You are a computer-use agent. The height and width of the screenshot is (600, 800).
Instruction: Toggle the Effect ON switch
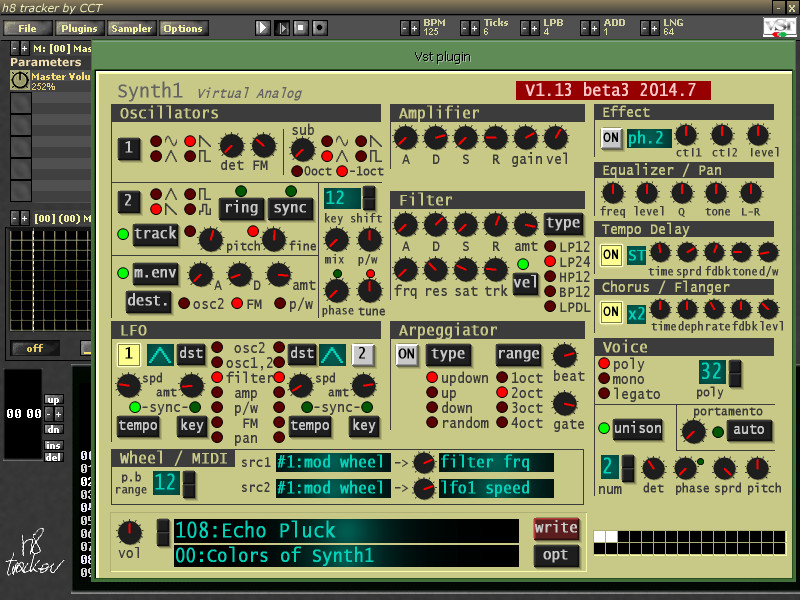[611, 138]
